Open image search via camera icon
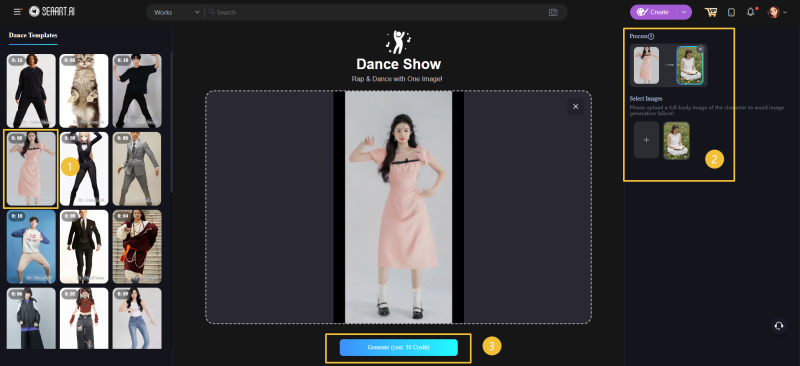The width and height of the screenshot is (800, 366). click(x=553, y=12)
